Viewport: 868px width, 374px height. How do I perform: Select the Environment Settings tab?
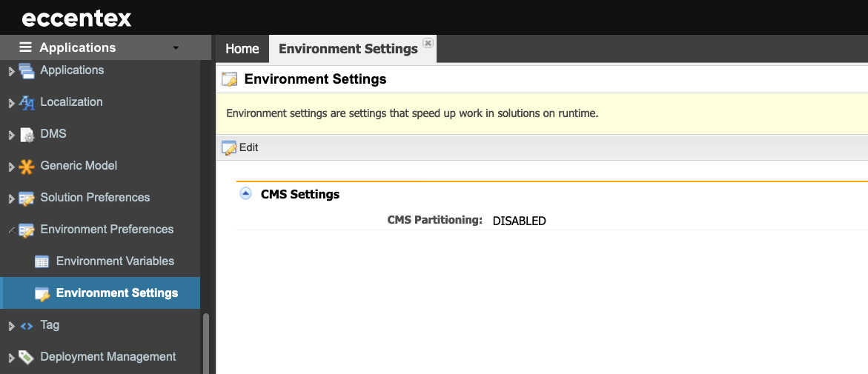click(348, 49)
